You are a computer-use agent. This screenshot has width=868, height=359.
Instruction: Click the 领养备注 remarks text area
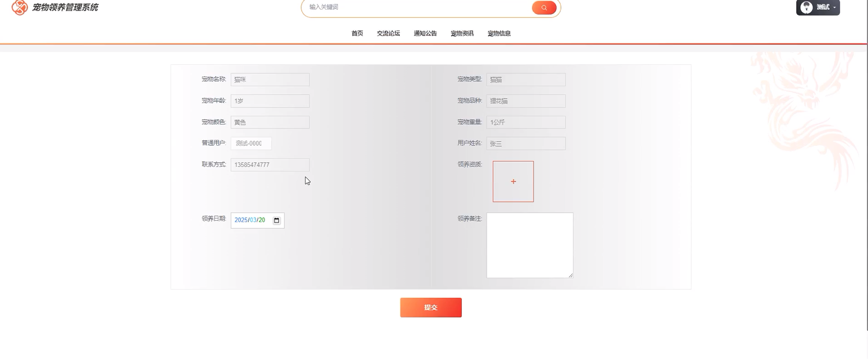(529, 245)
